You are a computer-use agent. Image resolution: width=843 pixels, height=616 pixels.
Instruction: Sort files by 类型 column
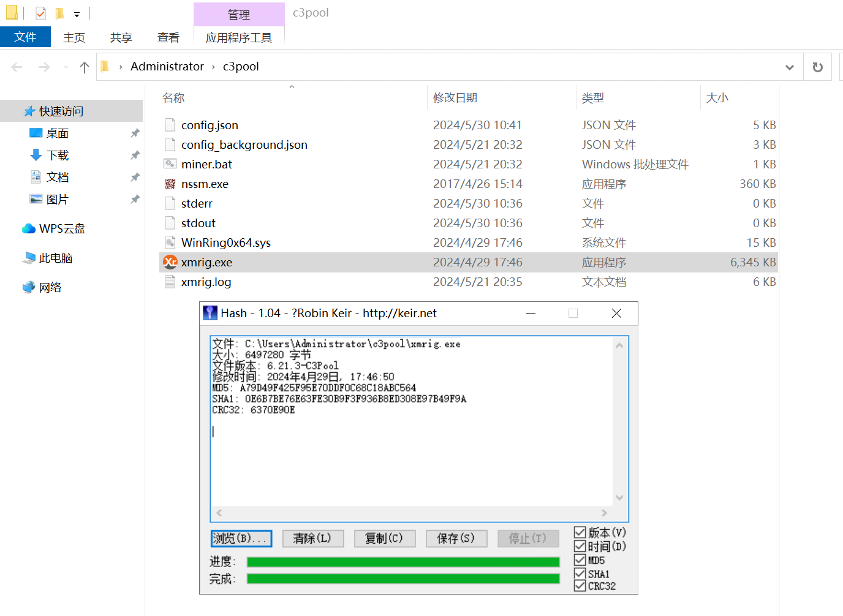[593, 98]
